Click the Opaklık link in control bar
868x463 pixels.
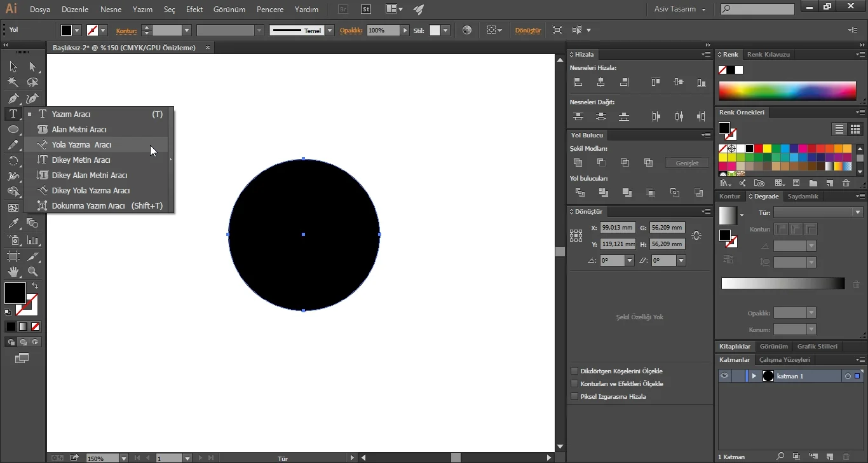[x=351, y=31]
